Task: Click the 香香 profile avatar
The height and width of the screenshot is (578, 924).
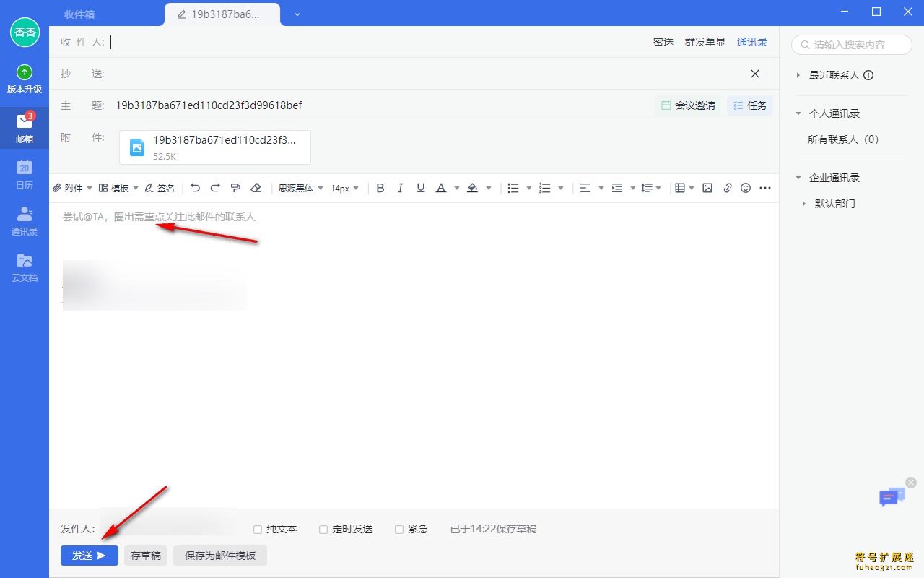Action: [x=25, y=33]
